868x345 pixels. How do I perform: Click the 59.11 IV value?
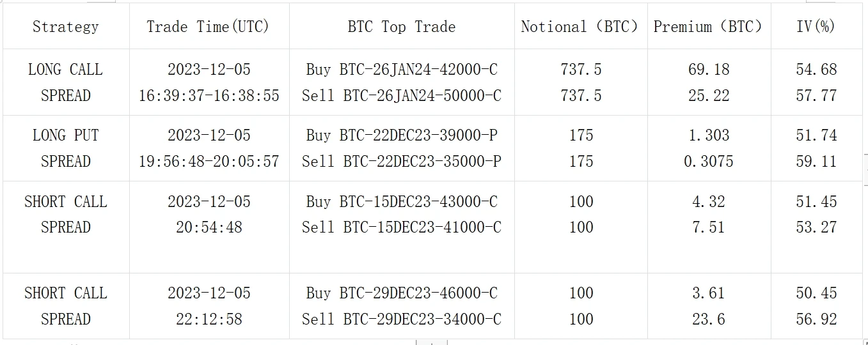(x=816, y=162)
